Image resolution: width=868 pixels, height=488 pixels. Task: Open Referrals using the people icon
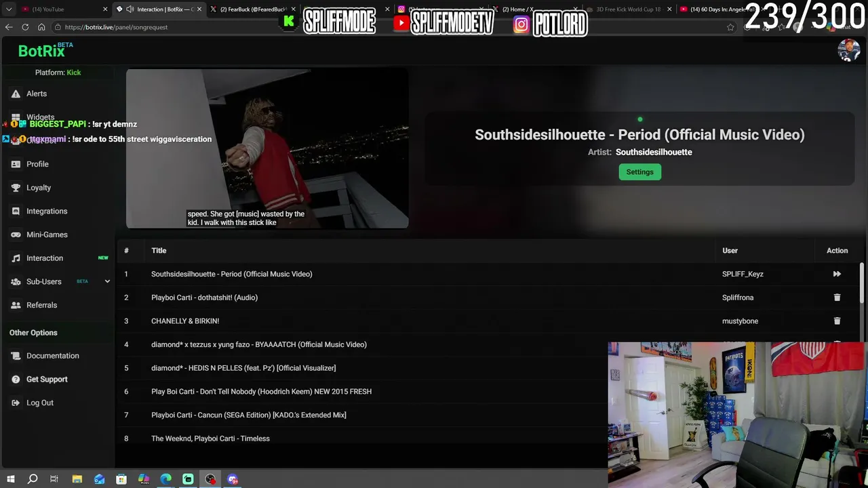pos(16,305)
